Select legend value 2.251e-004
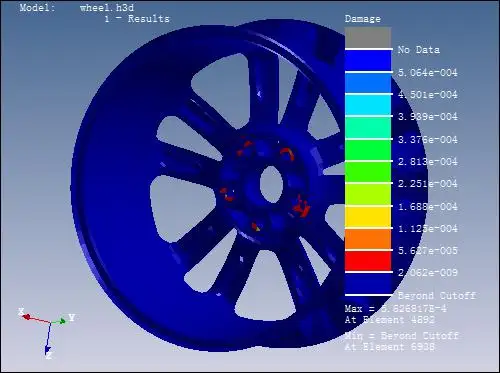The image size is (500, 373). click(x=428, y=184)
